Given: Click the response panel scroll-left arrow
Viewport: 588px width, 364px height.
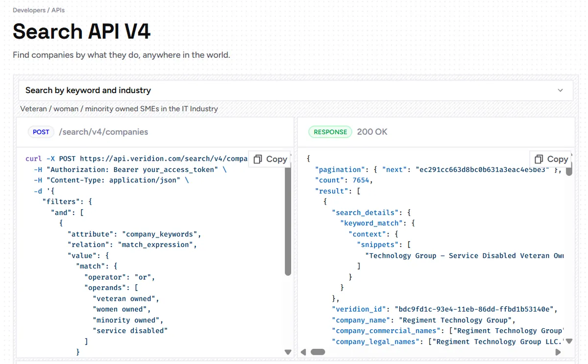Looking at the screenshot, I should tap(303, 352).
